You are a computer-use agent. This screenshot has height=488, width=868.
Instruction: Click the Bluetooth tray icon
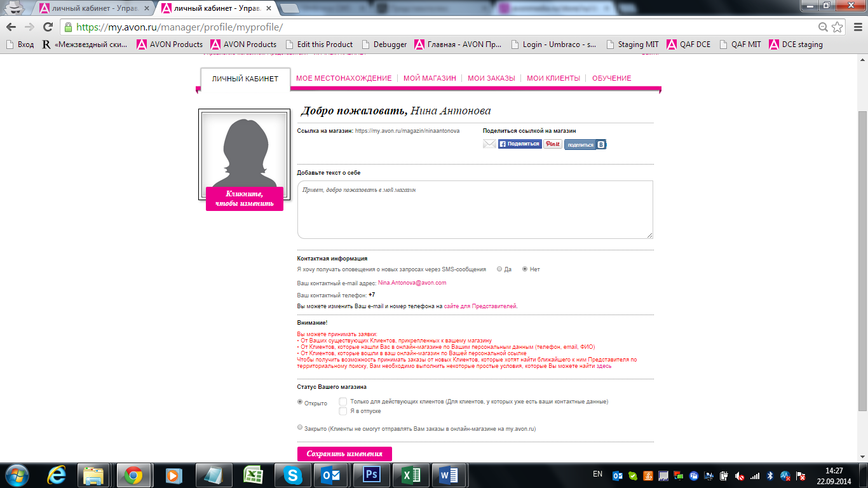click(x=770, y=475)
